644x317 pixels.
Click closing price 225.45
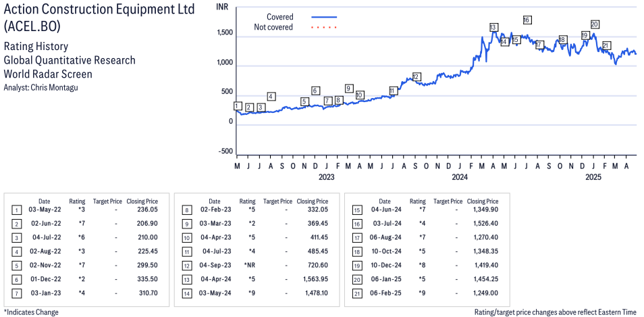146,251
